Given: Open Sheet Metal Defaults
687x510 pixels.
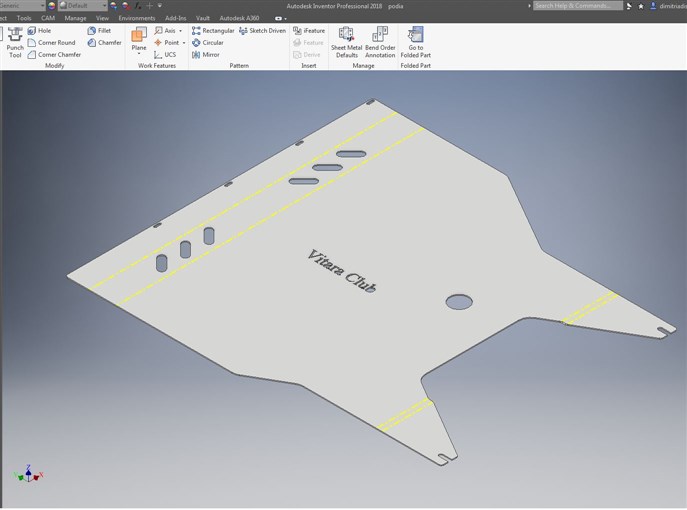Looking at the screenshot, I should [347, 42].
